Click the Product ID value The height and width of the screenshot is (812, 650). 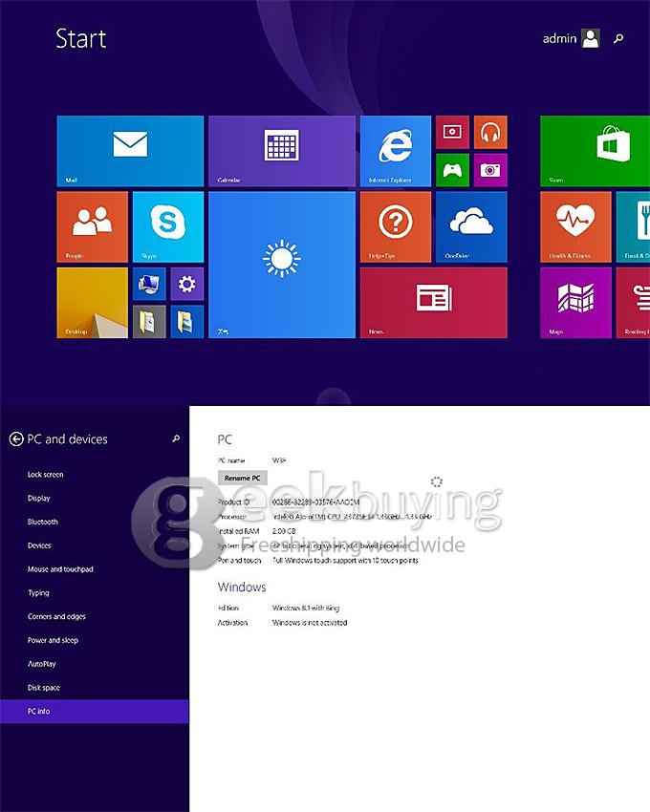click(315, 502)
